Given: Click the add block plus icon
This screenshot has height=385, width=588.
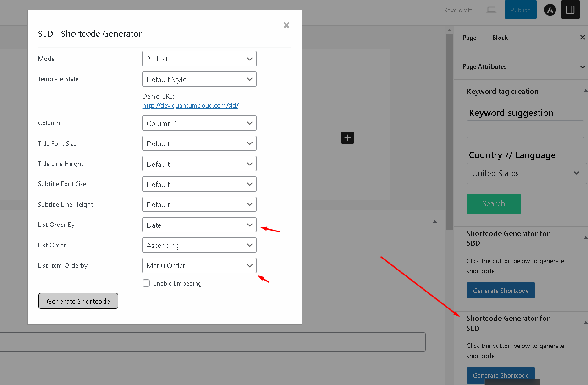Looking at the screenshot, I should pos(347,137).
